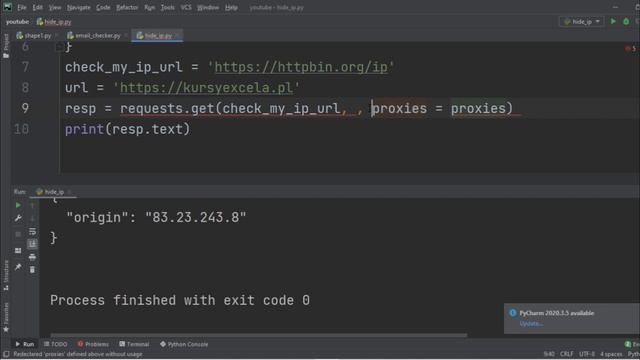
Task: Click cursor position 9:40 in status bar
Action: pos(549,354)
